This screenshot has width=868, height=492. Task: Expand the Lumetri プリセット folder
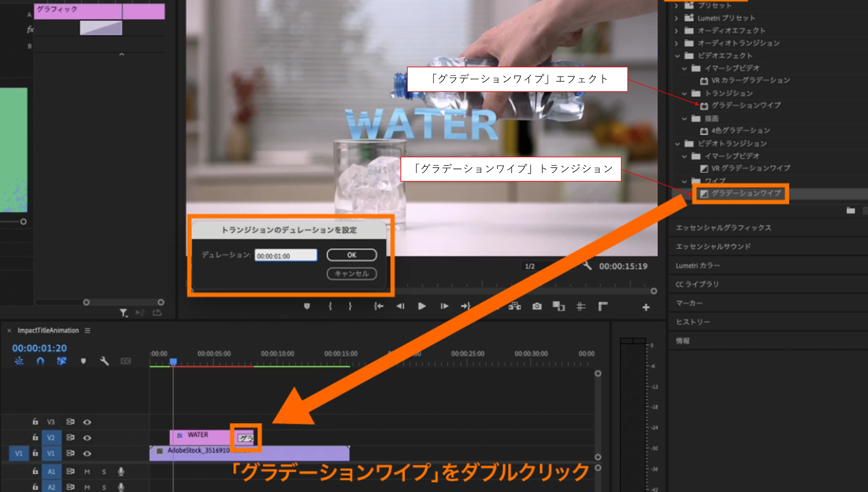(676, 18)
